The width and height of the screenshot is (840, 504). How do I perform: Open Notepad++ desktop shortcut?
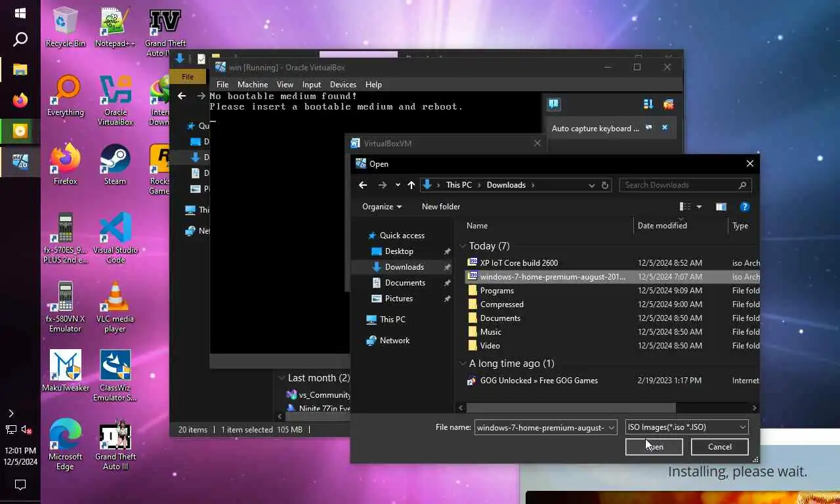(115, 28)
